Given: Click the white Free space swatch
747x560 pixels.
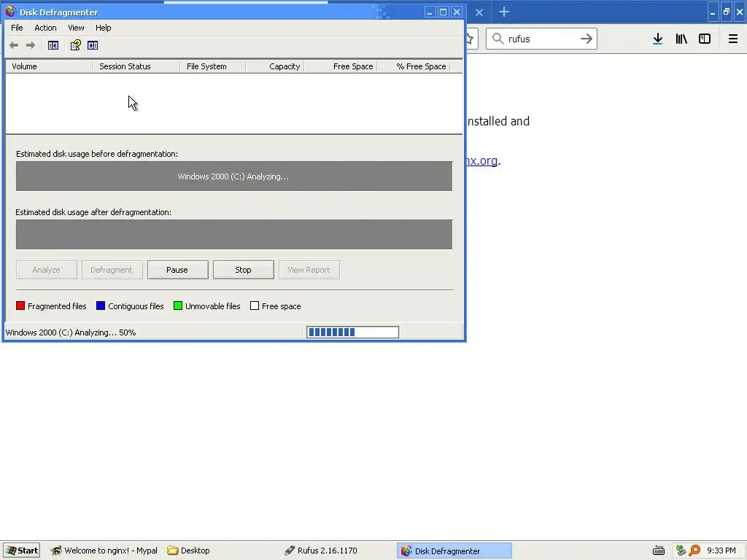Looking at the screenshot, I should (x=255, y=306).
